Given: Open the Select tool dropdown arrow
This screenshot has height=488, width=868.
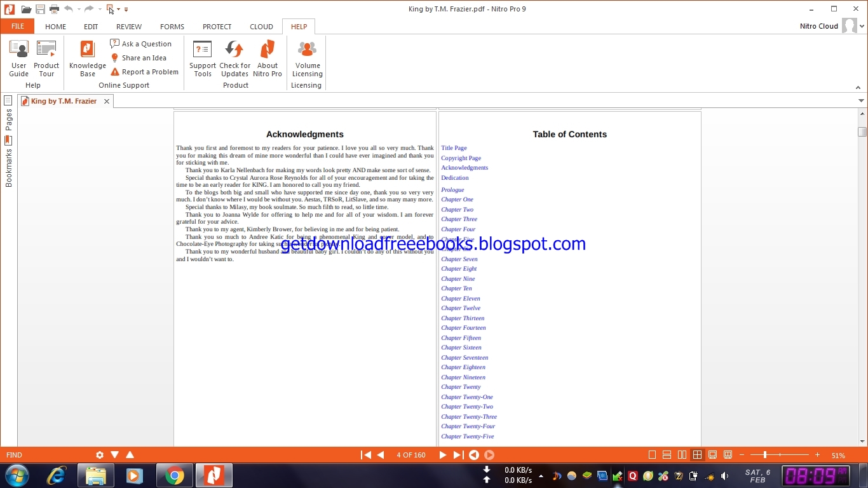Looking at the screenshot, I should click(x=119, y=10).
